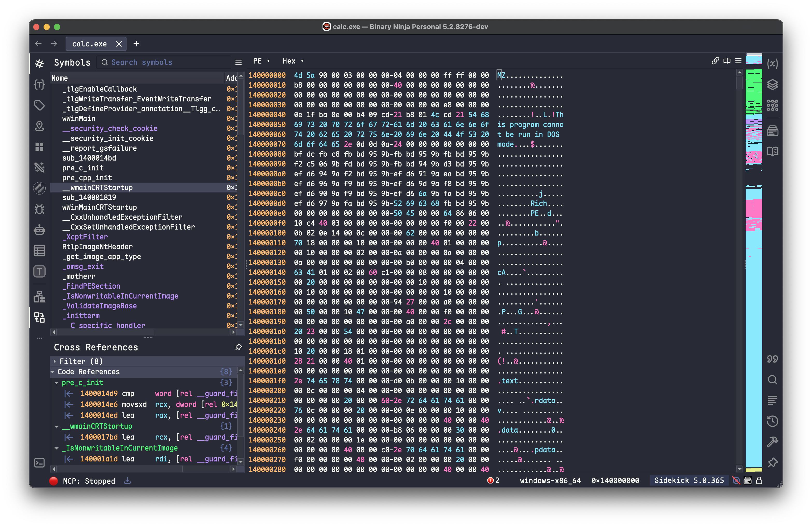Collapse the pre_c_init references group
Image resolution: width=812 pixels, height=526 pixels.
(57, 383)
